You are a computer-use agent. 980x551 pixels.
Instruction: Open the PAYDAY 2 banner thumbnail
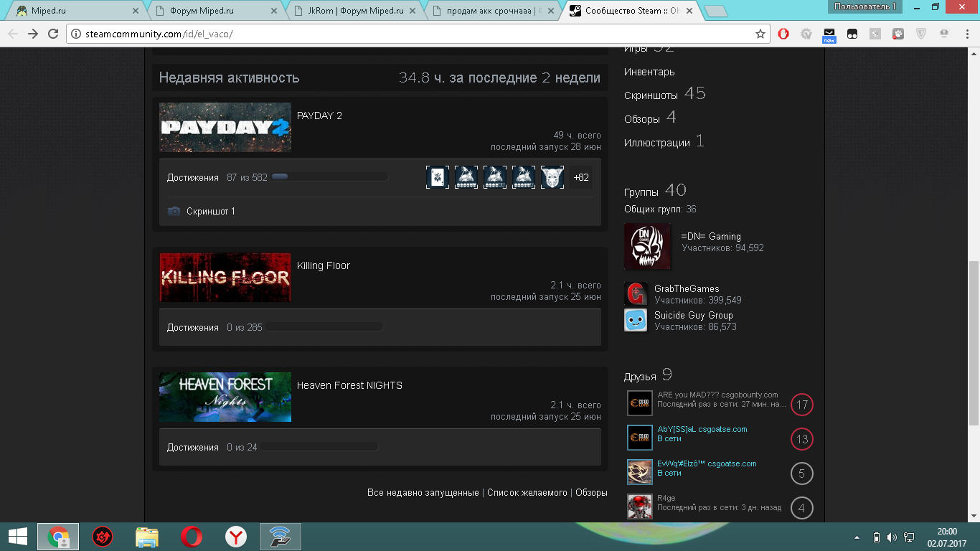tap(225, 127)
